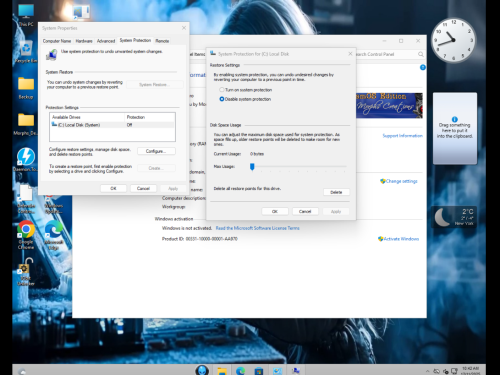The height and width of the screenshot is (375, 500).
Task: Open the Backup folder on desktop
Action: 26,88
